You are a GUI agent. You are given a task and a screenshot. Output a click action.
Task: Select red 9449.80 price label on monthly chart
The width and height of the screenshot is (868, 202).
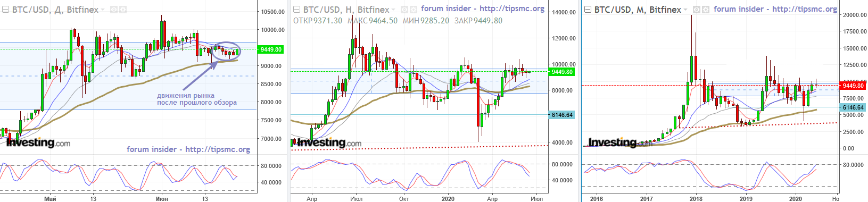coord(853,85)
